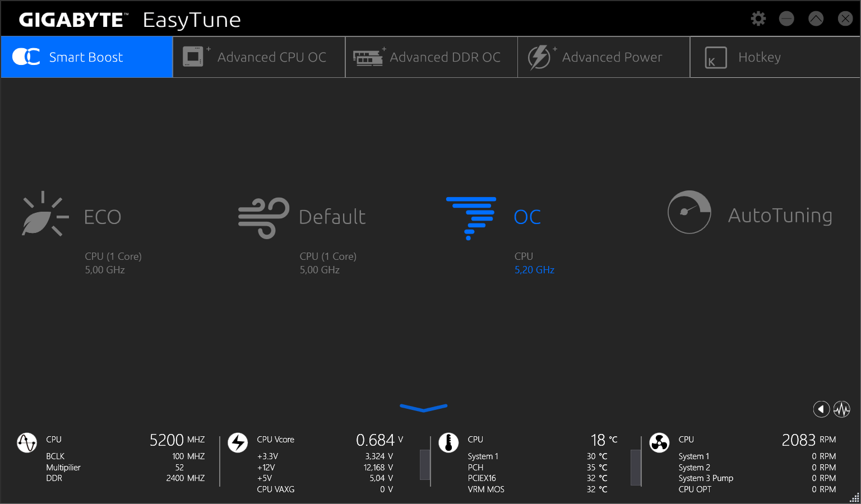Click the System 3 Pump fan label
The height and width of the screenshot is (504, 861).
pyautogui.click(x=706, y=478)
